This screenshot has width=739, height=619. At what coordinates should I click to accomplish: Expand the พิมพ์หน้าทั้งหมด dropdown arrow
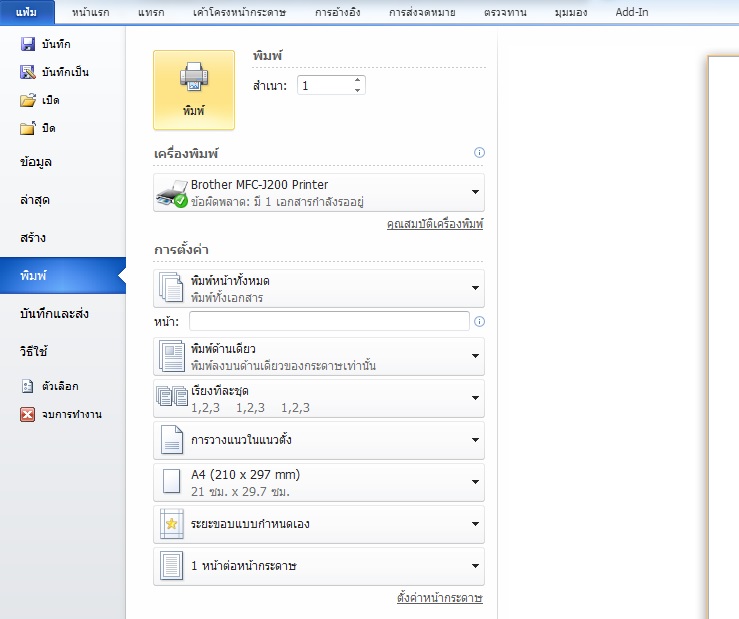pyautogui.click(x=475, y=288)
